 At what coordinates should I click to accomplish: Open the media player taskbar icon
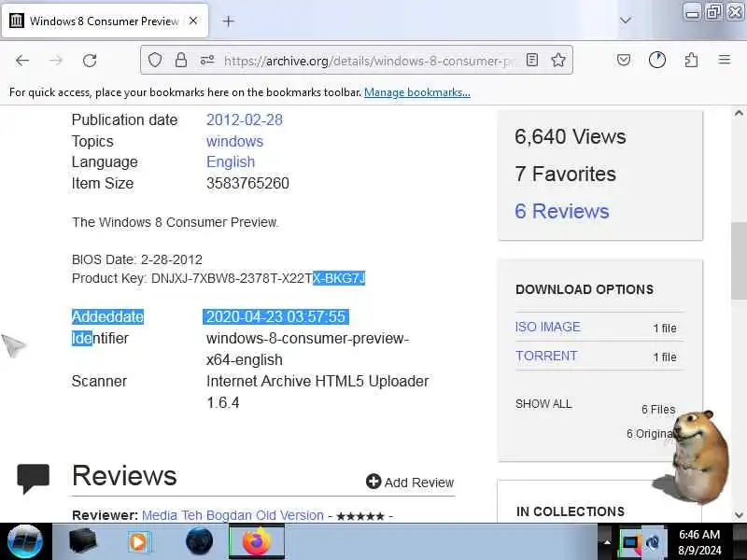pos(138,541)
